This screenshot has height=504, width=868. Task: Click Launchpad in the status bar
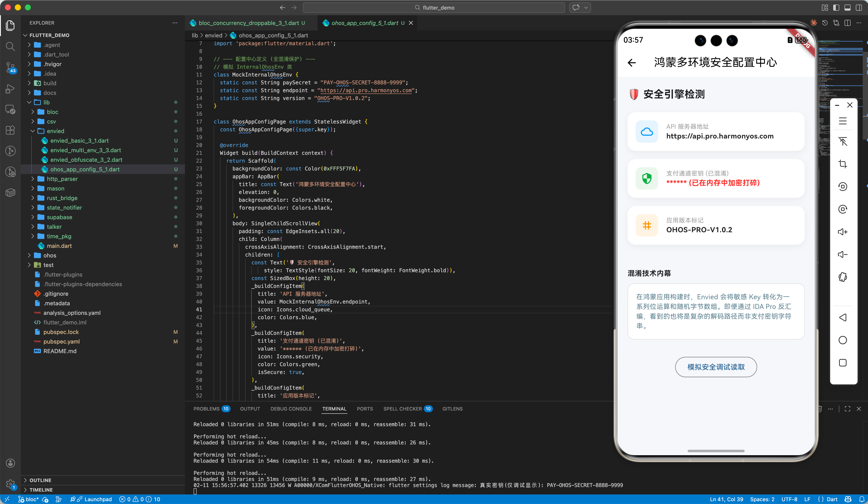click(98, 499)
